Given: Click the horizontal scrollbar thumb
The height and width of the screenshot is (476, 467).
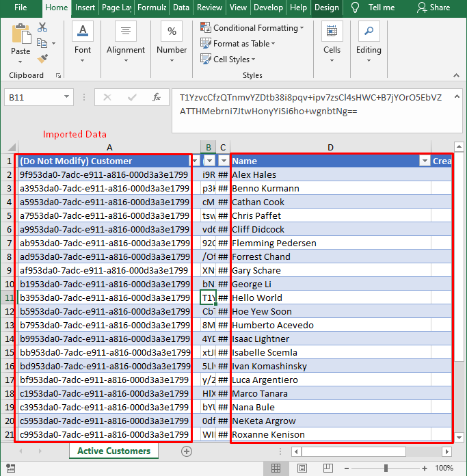Looking at the screenshot, I should click(353, 451).
